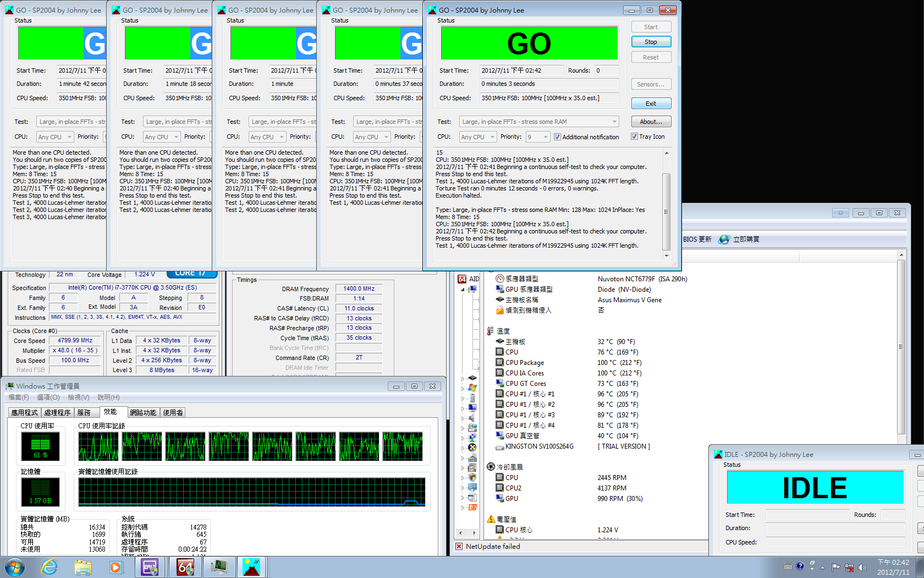Click the green GO status banner

(529, 43)
